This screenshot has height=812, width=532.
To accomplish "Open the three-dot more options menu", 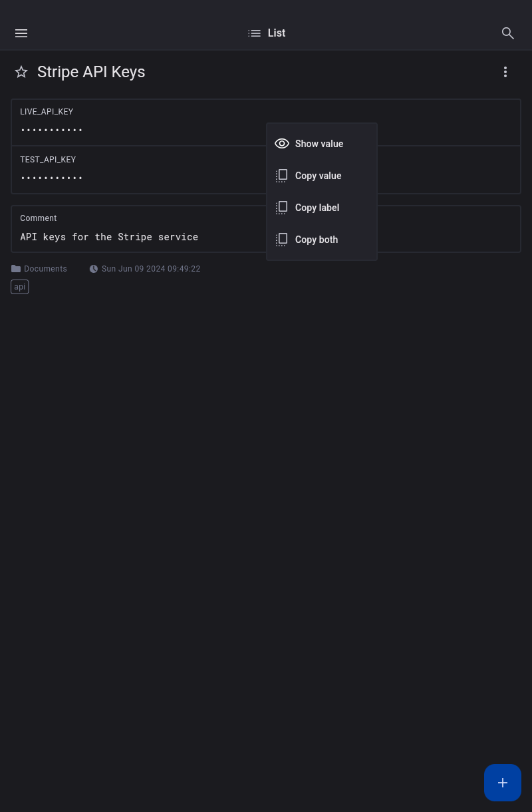I will (x=505, y=72).
